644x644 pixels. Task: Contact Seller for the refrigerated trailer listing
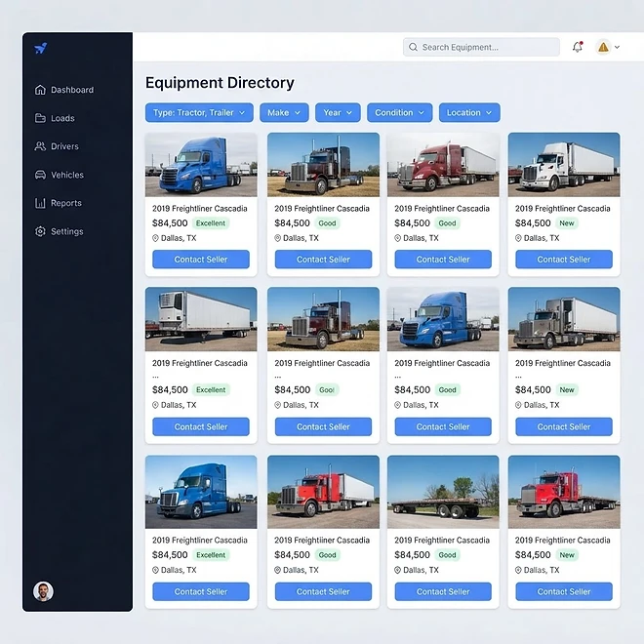click(x=201, y=426)
